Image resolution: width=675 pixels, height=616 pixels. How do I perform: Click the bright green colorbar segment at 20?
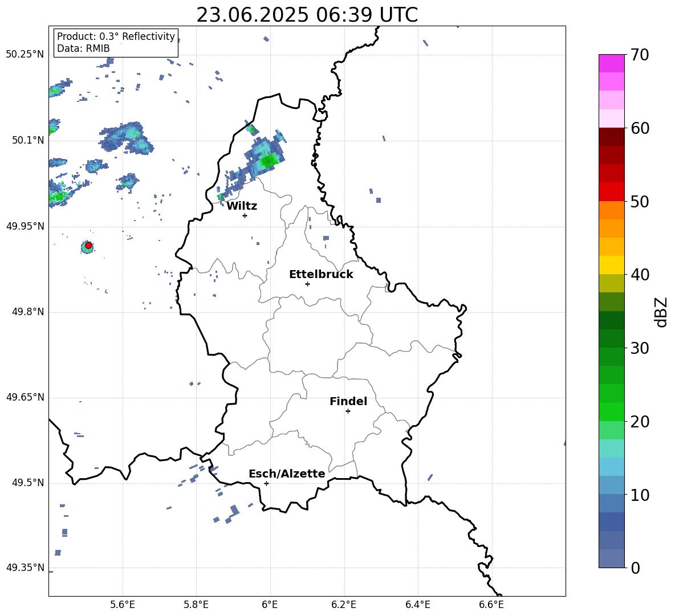612,412
